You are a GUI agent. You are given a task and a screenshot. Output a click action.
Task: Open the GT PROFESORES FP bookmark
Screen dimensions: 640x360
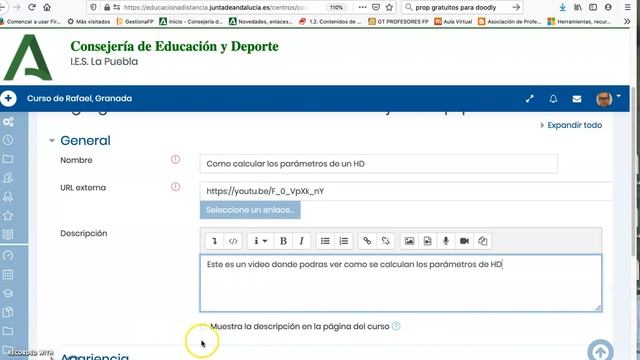398,21
